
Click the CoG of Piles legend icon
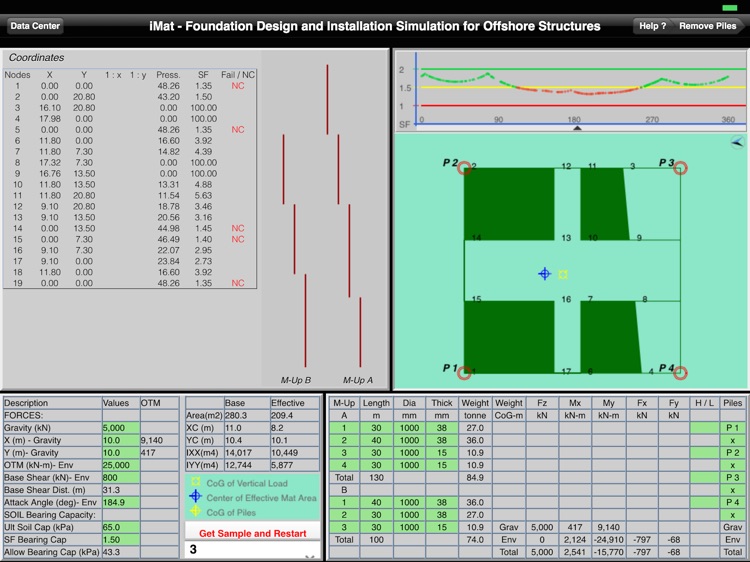pos(196,511)
